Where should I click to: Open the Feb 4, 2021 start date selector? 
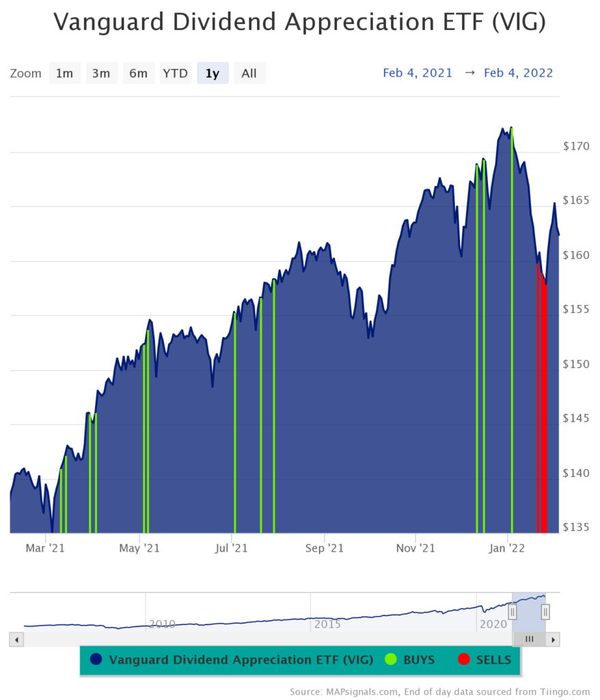click(418, 72)
